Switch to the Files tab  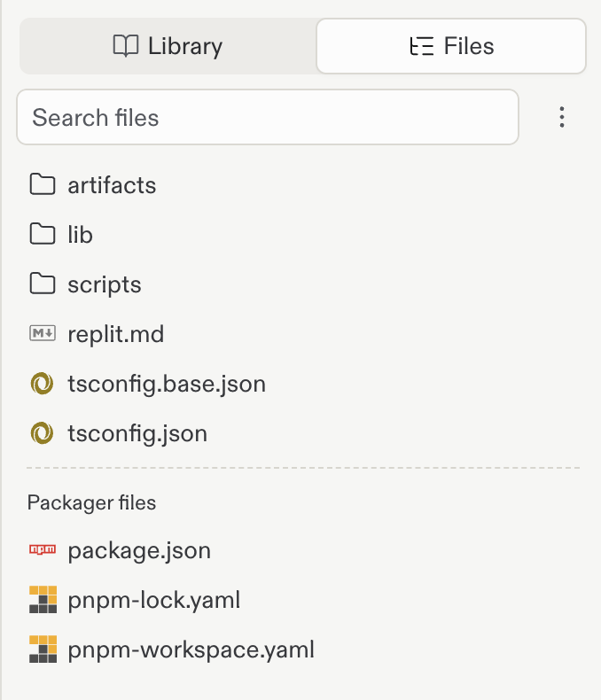pyautogui.click(x=451, y=46)
